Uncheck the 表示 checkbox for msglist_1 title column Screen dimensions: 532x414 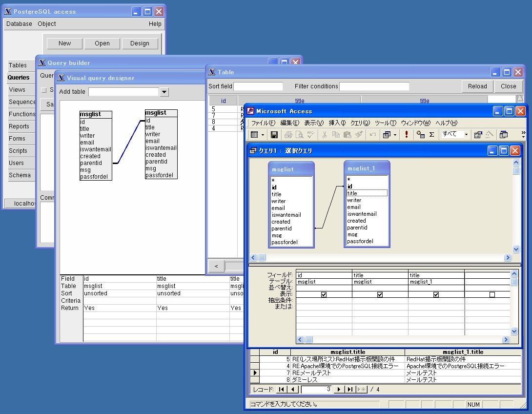pyautogui.click(x=436, y=294)
